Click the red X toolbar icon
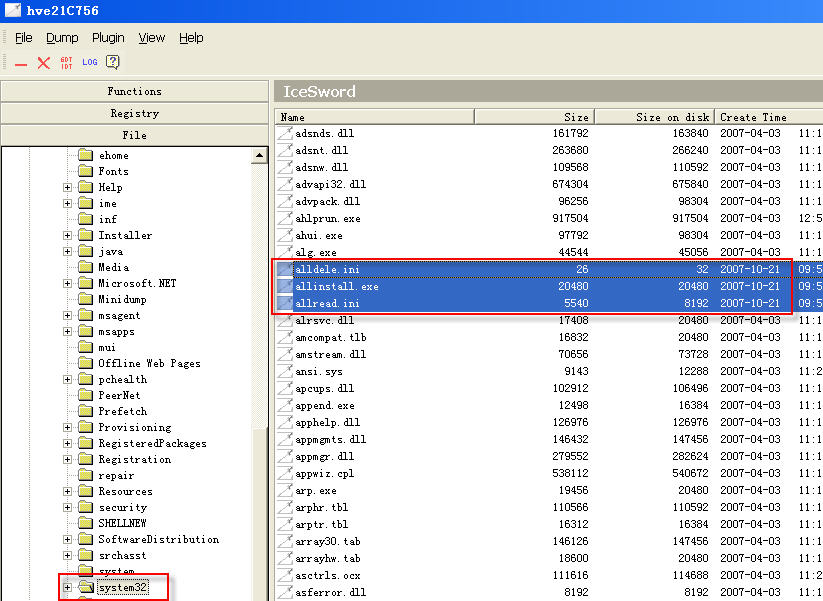Viewport: 823px width, 601px height. [x=43, y=63]
